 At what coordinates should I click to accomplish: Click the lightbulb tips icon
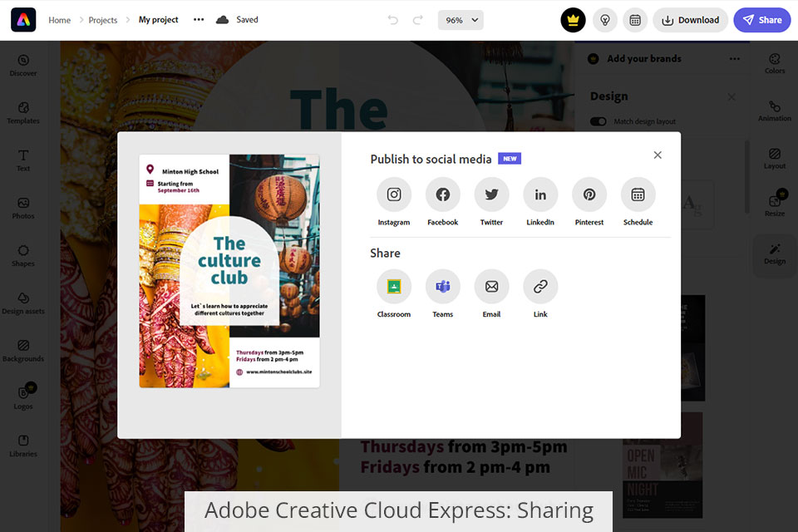(605, 20)
